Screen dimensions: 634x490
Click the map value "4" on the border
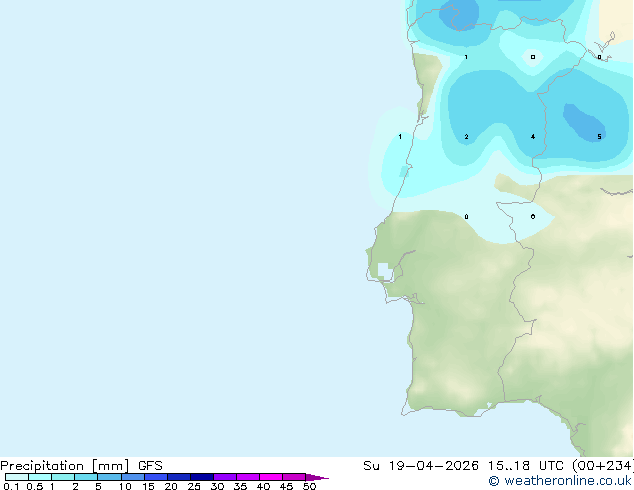coord(533,137)
